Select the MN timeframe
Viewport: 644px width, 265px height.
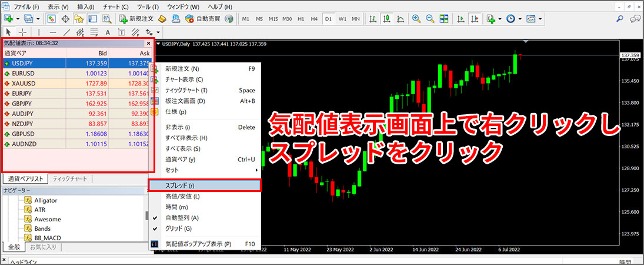click(356, 19)
